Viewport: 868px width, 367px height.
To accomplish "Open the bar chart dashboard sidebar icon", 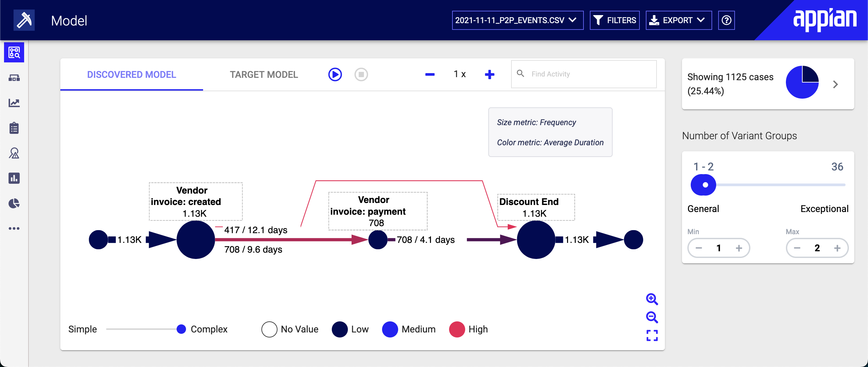I will pos(14,178).
